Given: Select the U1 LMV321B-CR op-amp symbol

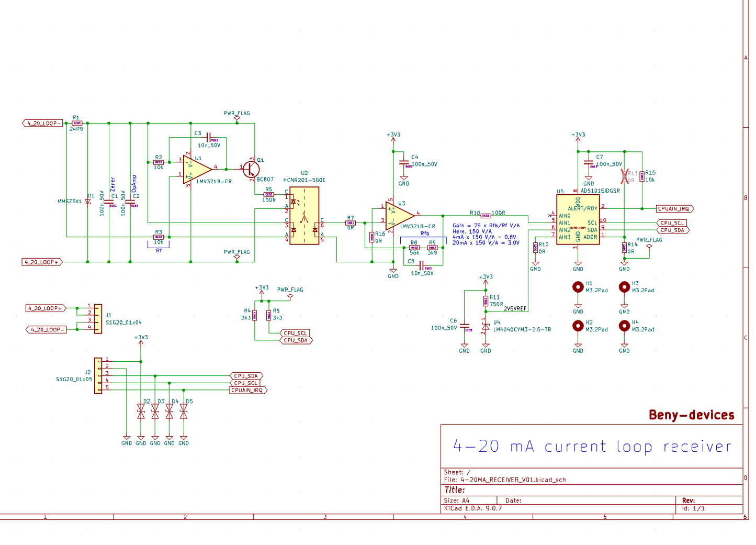Looking at the screenshot, I should pos(197,170).
